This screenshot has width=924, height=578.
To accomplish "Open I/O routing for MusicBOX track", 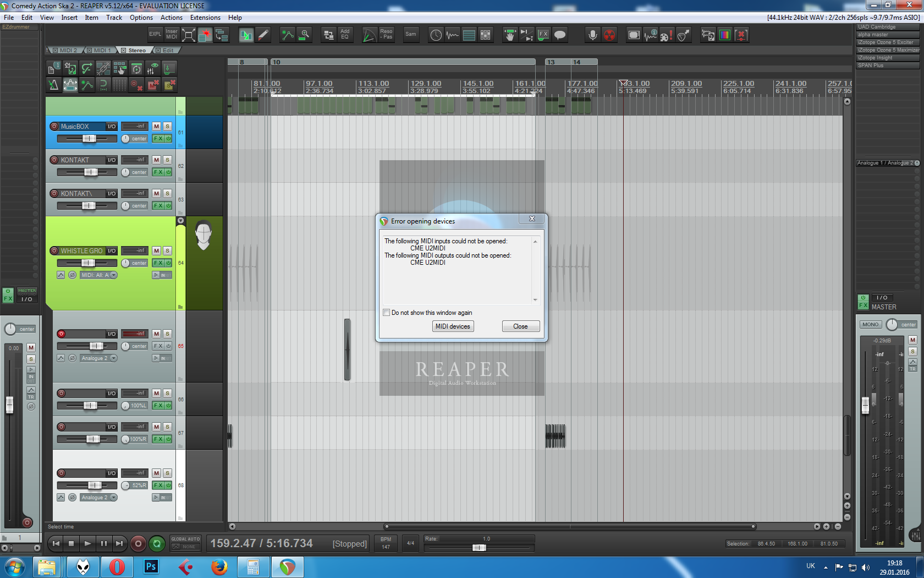I will coord(112,127).
